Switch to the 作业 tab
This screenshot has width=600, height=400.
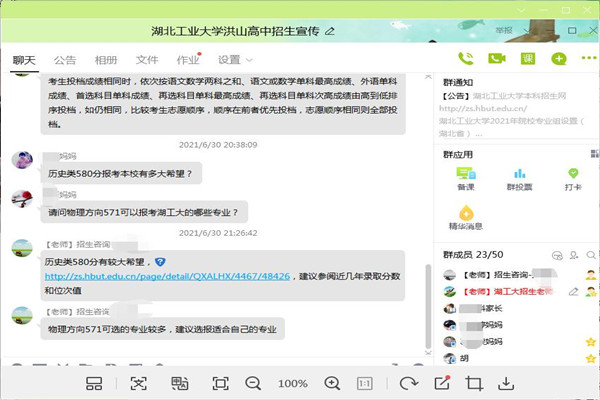tap(188, 60)
